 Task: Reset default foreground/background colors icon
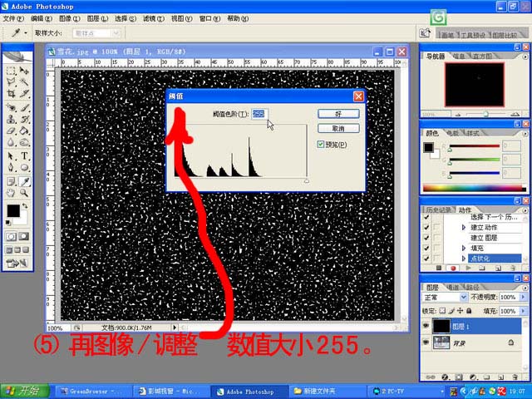click(8, 223)
